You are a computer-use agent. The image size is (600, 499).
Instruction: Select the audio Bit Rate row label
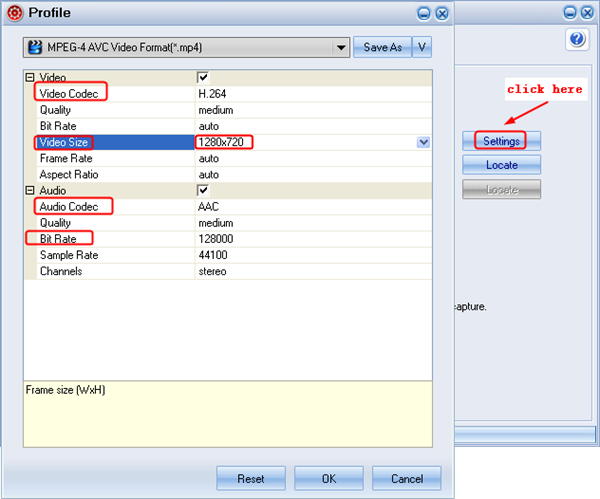point(58,239)
